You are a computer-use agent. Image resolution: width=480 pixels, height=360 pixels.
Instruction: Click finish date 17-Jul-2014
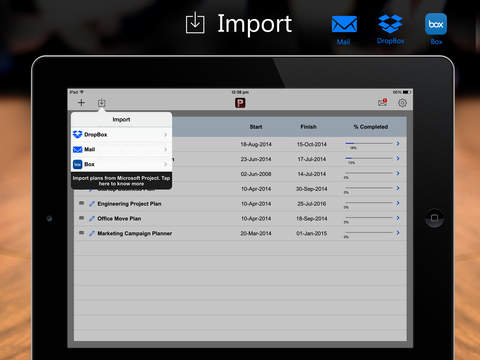(312, 159)
